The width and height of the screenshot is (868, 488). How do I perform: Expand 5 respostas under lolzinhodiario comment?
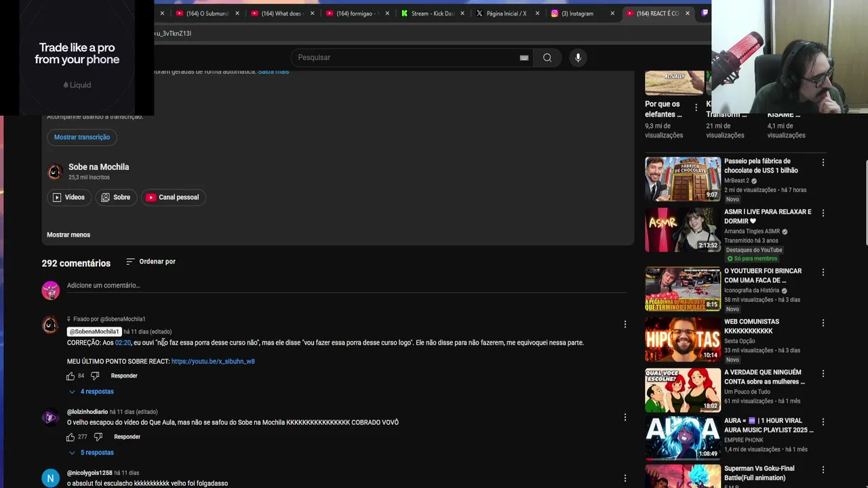point(91,453)
